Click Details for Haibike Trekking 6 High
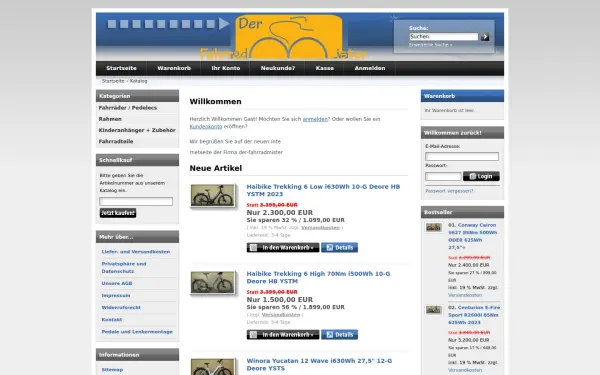 tap(339, 335)
